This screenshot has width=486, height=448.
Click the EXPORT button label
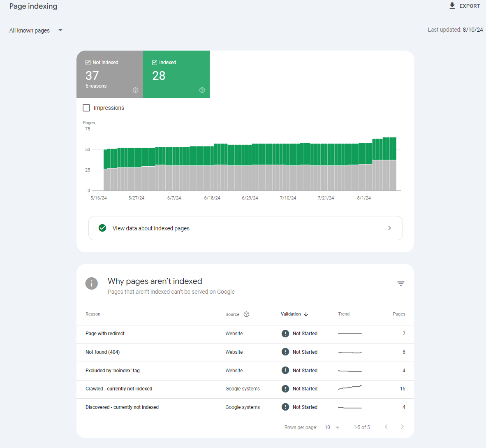tap(470, 6)
